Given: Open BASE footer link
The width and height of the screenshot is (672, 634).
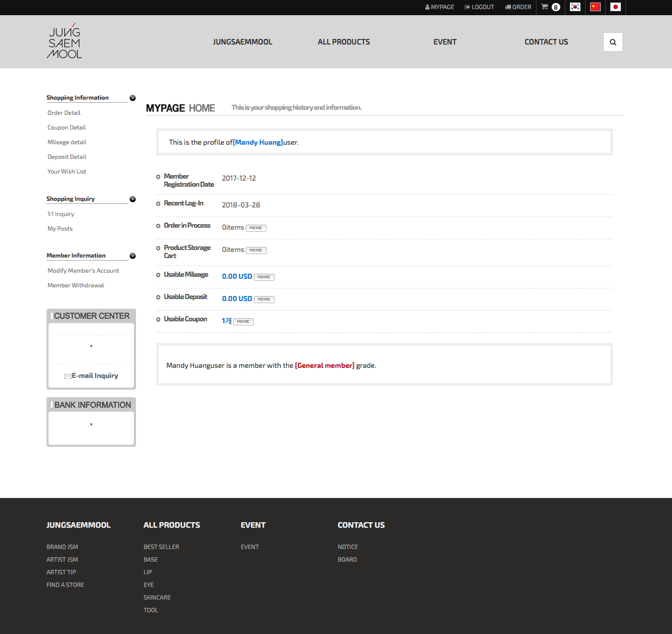Looking at the screenshot, I should click(x=151, y=560).
